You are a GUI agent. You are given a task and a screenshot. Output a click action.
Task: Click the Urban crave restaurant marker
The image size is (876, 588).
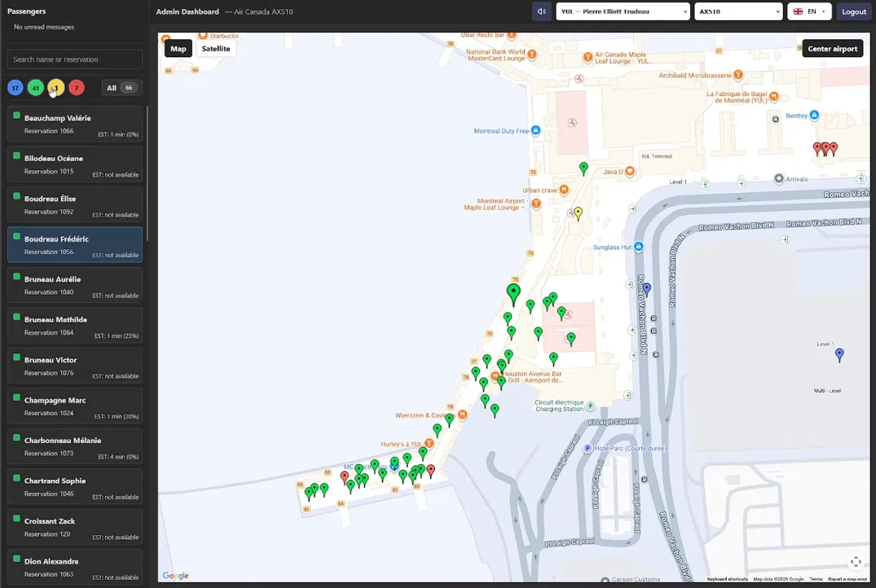[x=564, y=190]
